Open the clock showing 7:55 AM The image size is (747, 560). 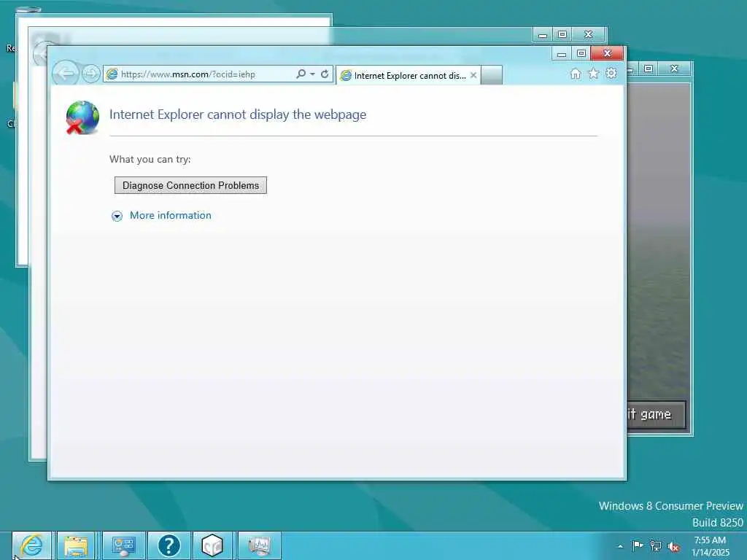[711, 546]
